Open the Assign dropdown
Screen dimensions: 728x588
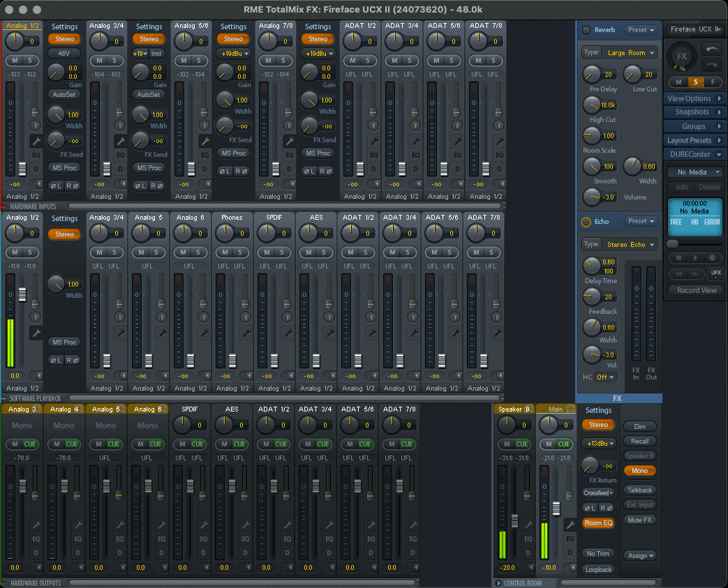point(641,555)
